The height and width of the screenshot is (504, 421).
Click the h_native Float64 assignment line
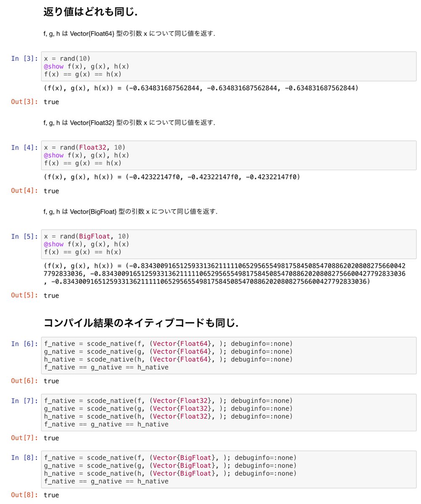tap(168, 359)
